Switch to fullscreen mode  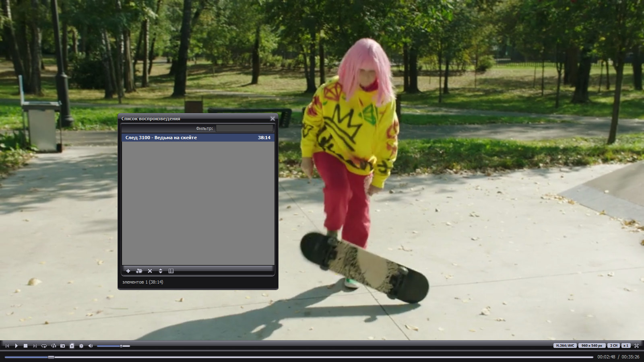point(636,346)
